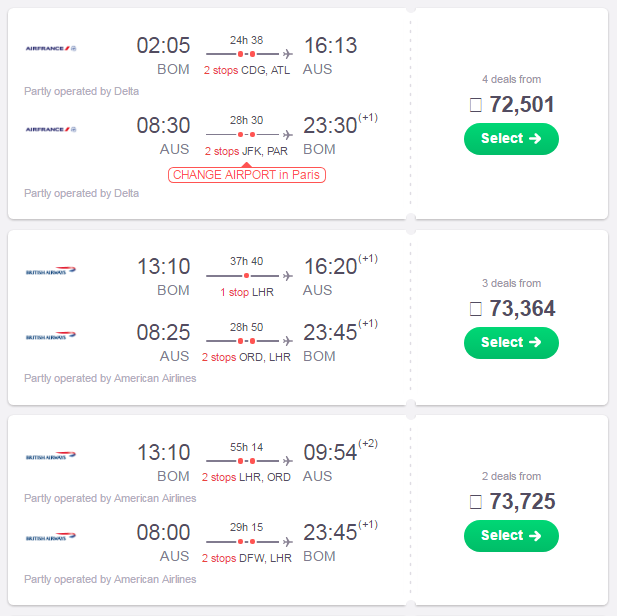The height and width of the screenshot is (616, 617).
Task: Click the 2 stops JFK, PAR details
Action: [x=247, y=151]
